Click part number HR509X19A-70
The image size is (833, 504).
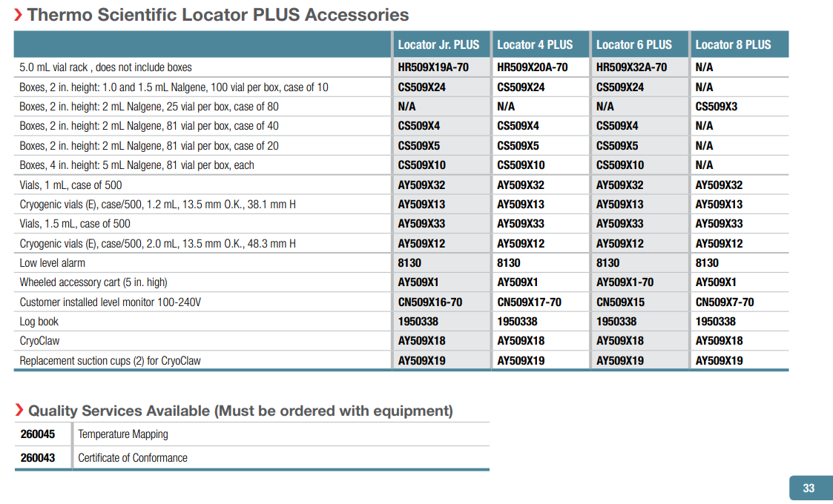433,67
